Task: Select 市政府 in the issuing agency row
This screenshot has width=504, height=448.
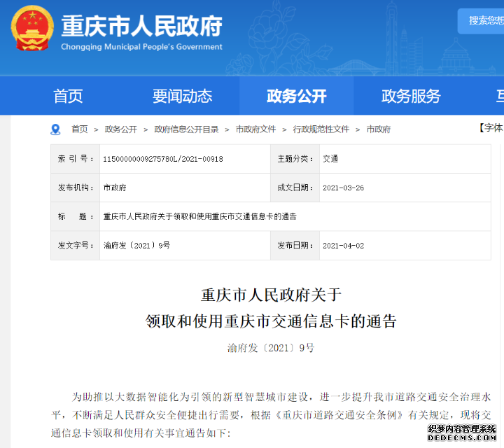Action: tap(115, 188)
